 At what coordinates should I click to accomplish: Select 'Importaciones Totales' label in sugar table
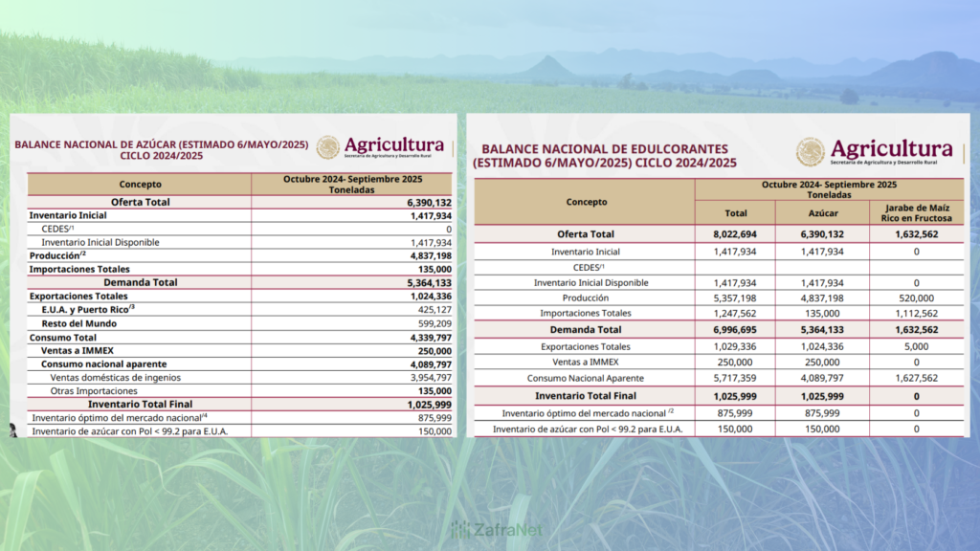coord(79,269)
